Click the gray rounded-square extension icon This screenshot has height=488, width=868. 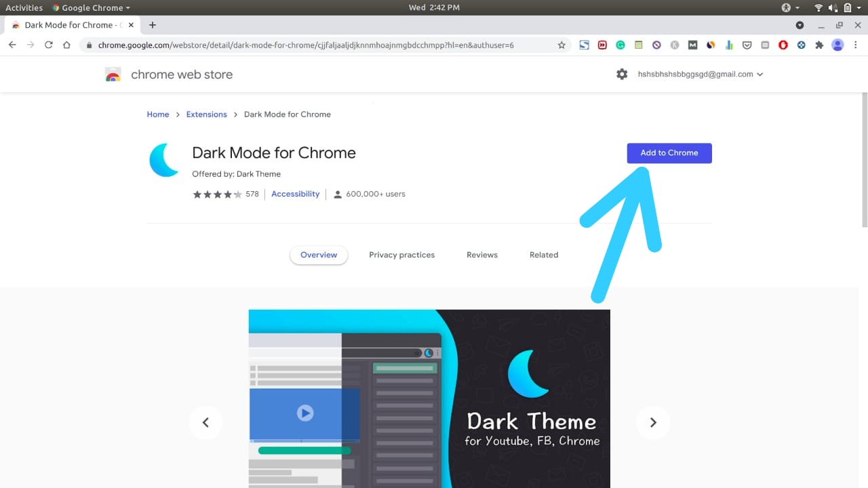coord(765,45)
